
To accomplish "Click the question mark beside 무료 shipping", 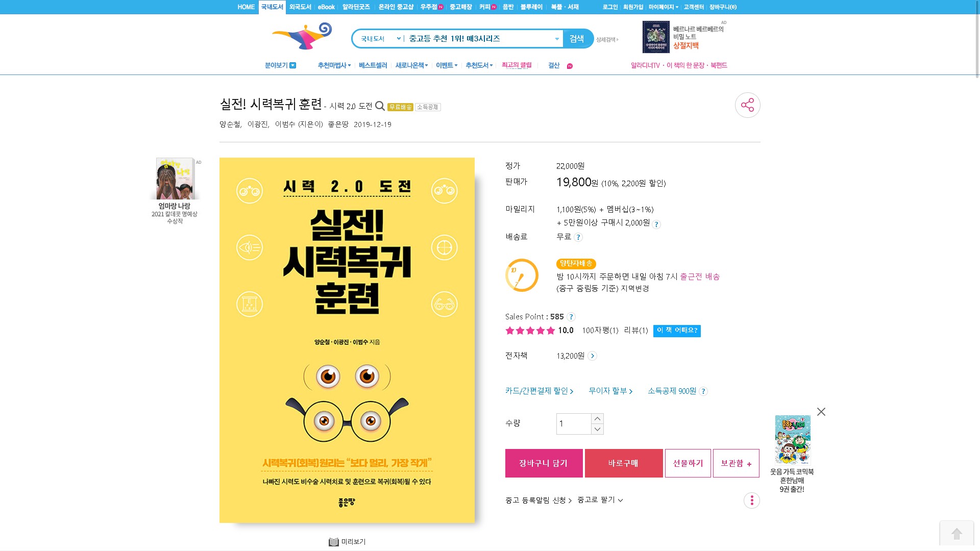I will [x=578, y=237].
